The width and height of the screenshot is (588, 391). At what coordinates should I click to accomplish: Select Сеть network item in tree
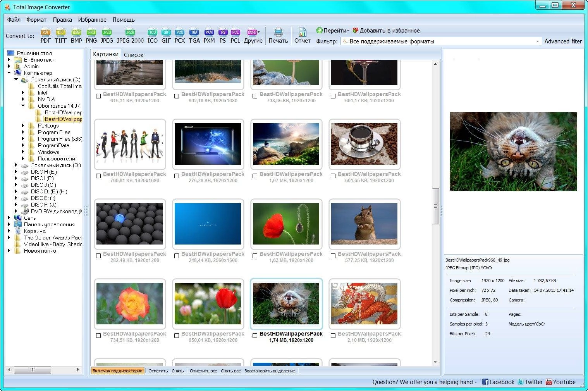[x=25, y=218]
